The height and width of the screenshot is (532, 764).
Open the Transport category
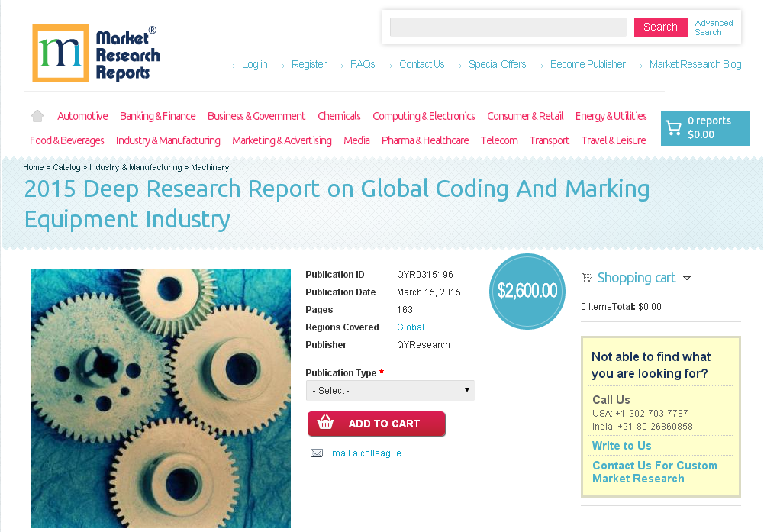(x=549, y=140)
